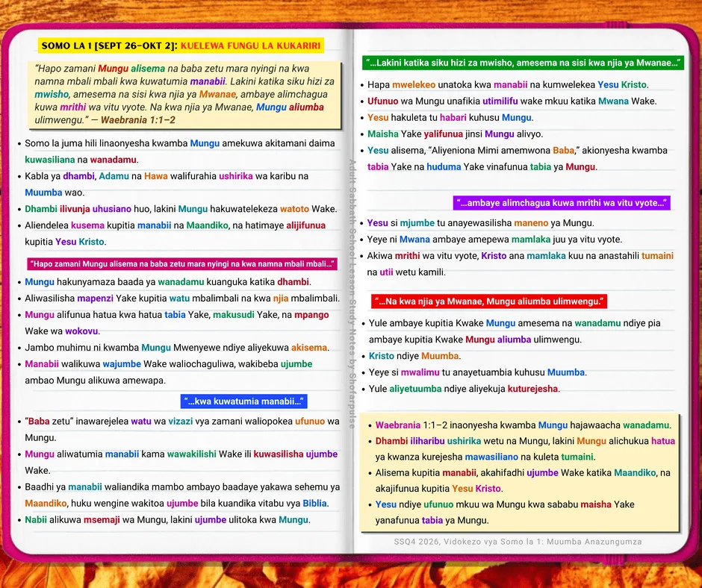Click the red word "kuturejesha"

(x=532, y=389)
